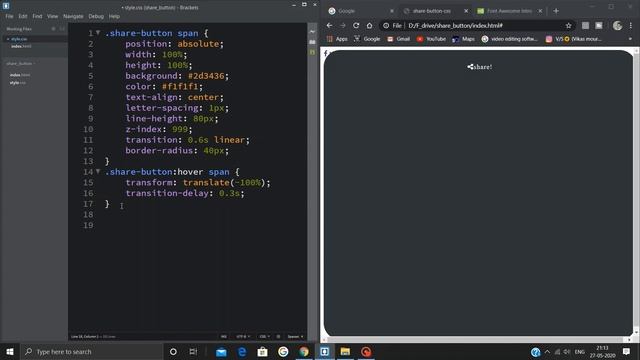Open index.html in the project tree
640x360 pixels.
point(20,75)
